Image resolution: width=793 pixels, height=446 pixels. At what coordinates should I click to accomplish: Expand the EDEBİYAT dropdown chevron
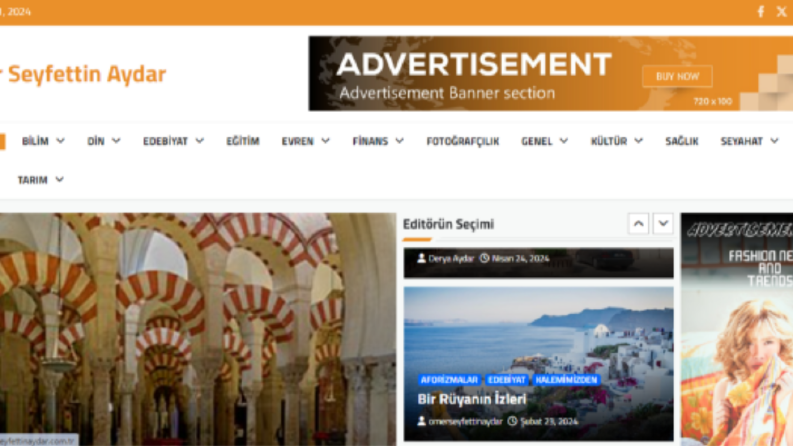tap(200, 141)
